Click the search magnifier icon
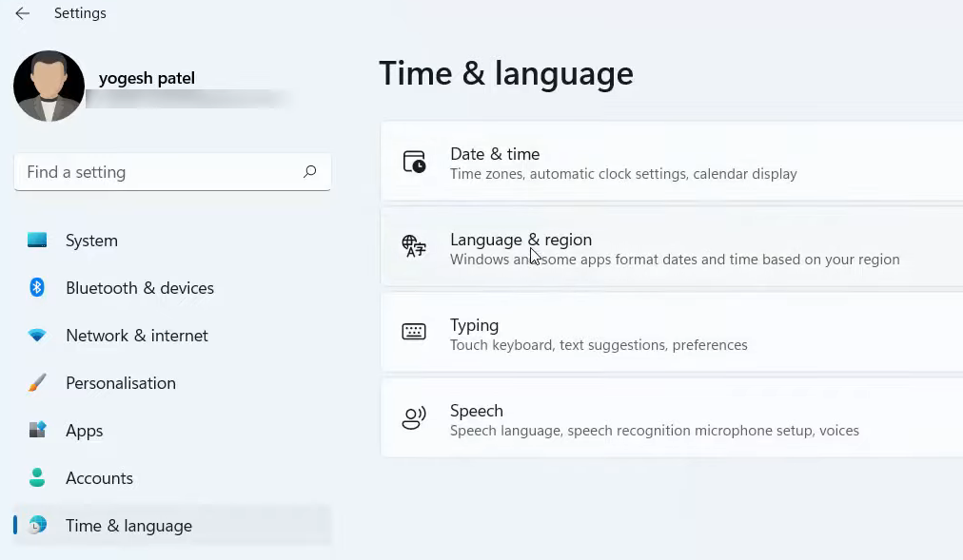The width and height of the screenshot is (963, 560). [309, 172]
